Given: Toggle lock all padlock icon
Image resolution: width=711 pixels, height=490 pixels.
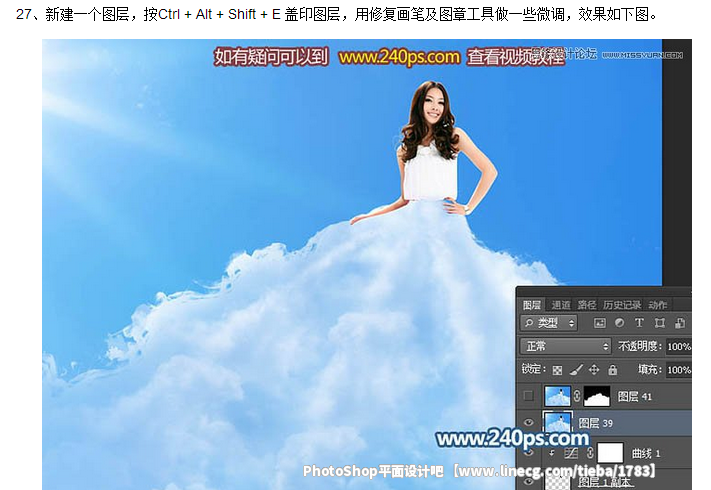Looking at the screenshot, I should (x=613, y=370).
